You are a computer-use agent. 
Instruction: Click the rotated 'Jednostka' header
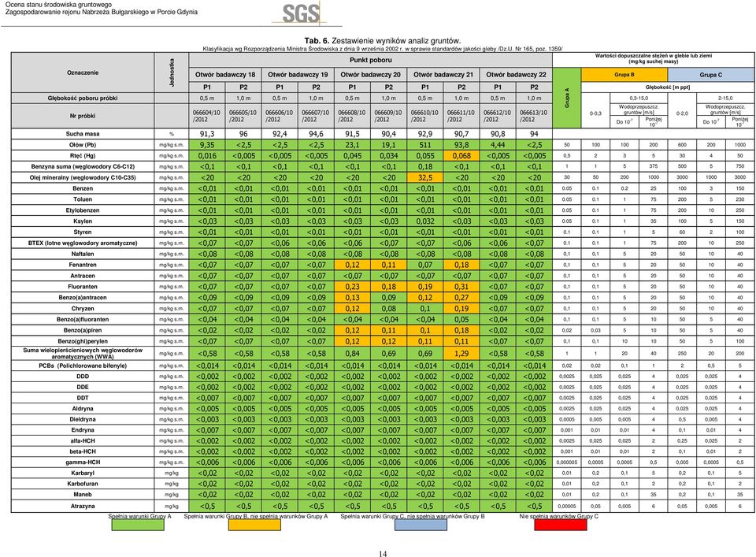[x=172, y=72]
